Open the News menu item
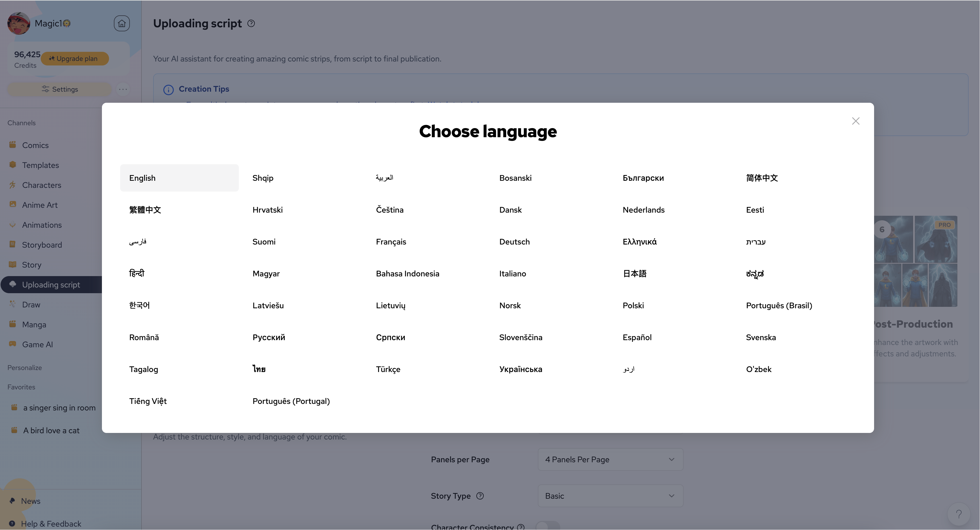 [30, 501]
